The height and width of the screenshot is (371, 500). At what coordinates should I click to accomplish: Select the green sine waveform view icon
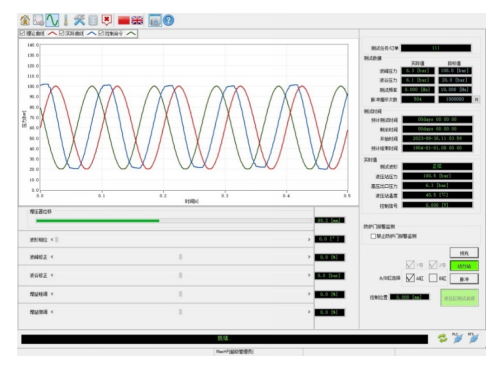tap(52, 20)
